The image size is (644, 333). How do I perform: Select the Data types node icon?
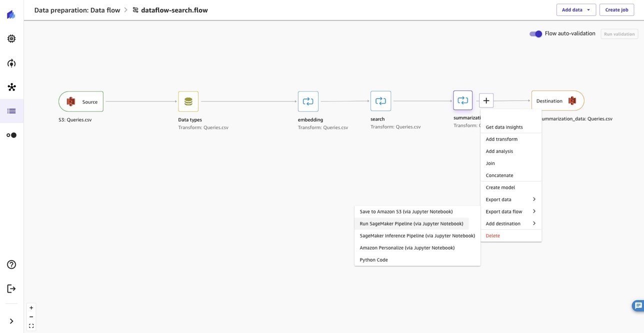(188, 101)
